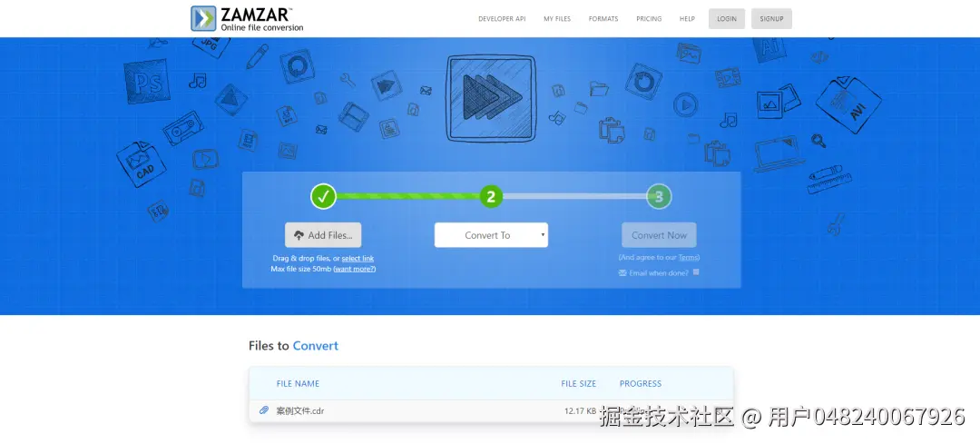Open Developer API menu item

click(x=502, y=19)
